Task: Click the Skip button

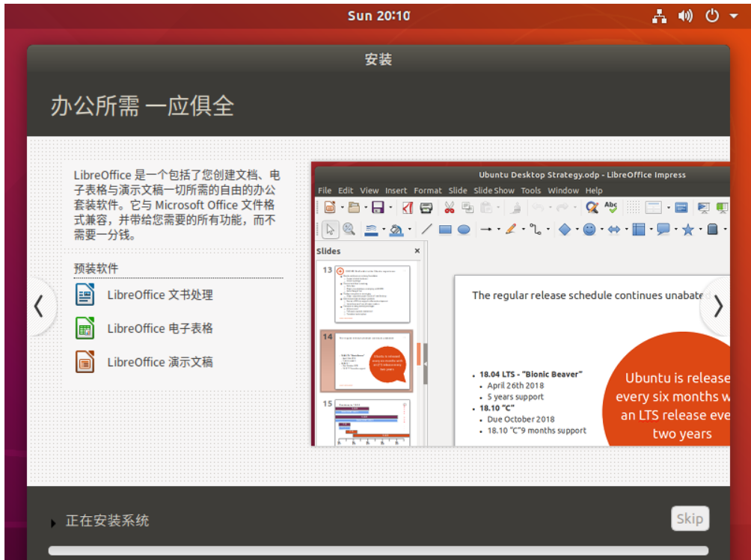Action: [690, 519]
